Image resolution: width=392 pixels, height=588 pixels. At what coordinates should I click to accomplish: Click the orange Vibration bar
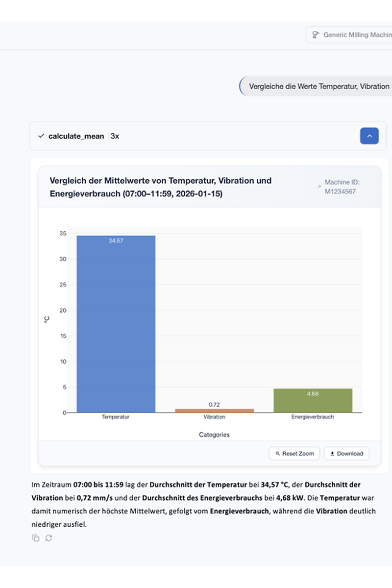(214, 410)
